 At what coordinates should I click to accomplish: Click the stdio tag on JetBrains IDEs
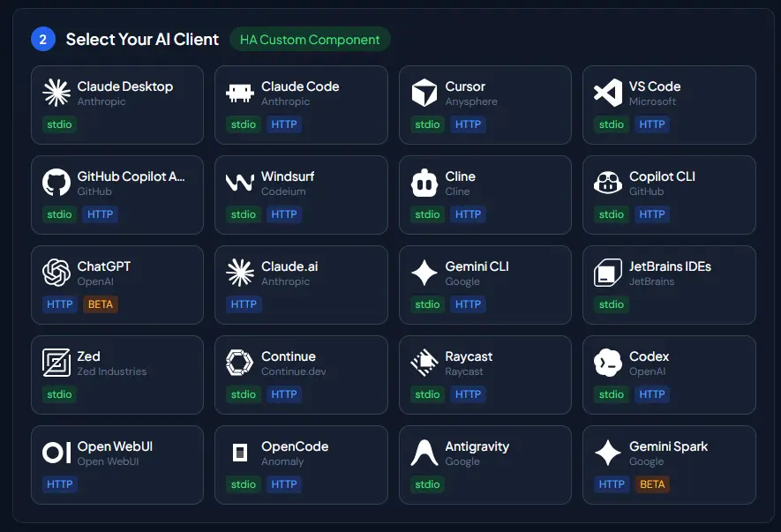click(612, 304)
